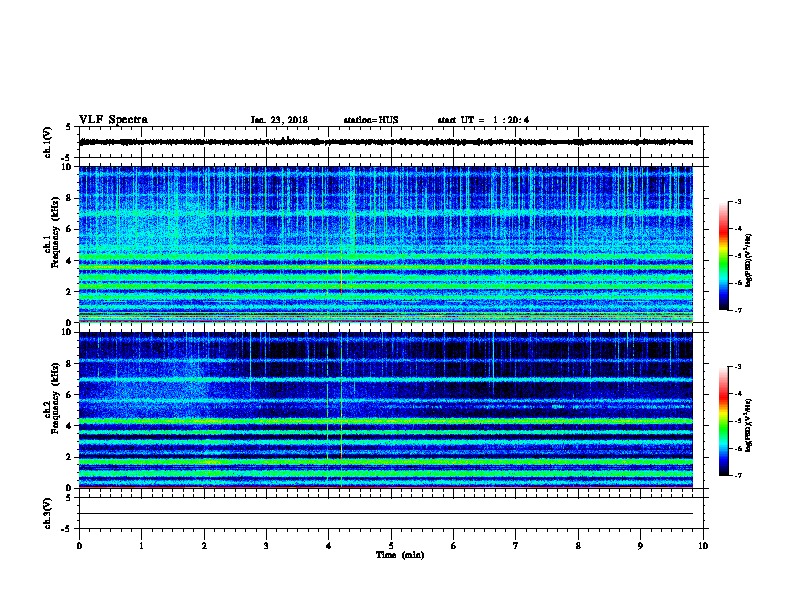Click the -3 label on ch.1 colorbar

738,202
